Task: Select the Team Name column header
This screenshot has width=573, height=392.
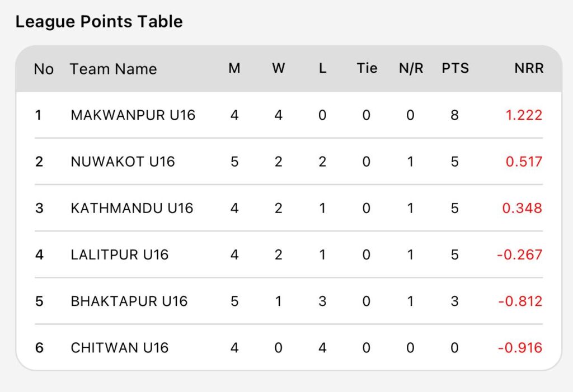Action: click(x=113, y=69)
